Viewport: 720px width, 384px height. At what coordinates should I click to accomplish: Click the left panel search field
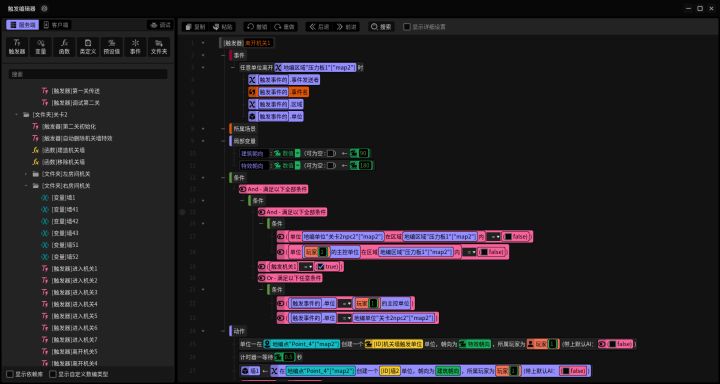point(88,74)
